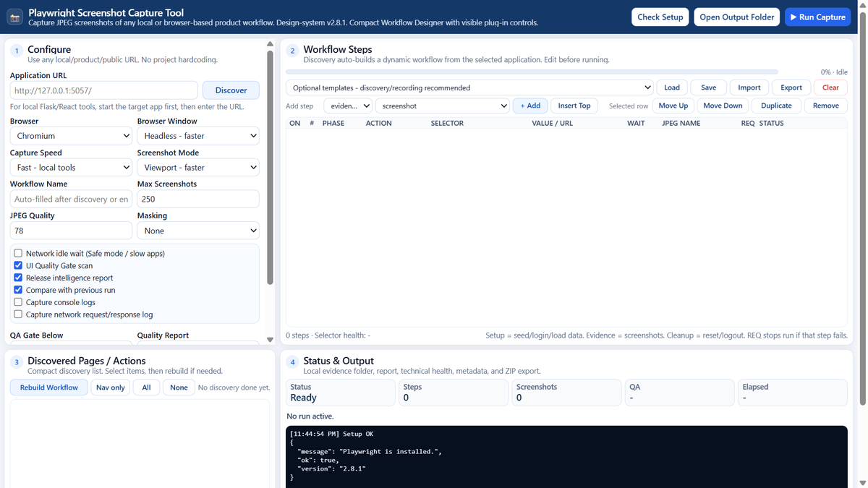The height and width of the screenshot is (488, 868).
Task: Open Browser Window dropdown Headless - faster
Action: point(198,136)
